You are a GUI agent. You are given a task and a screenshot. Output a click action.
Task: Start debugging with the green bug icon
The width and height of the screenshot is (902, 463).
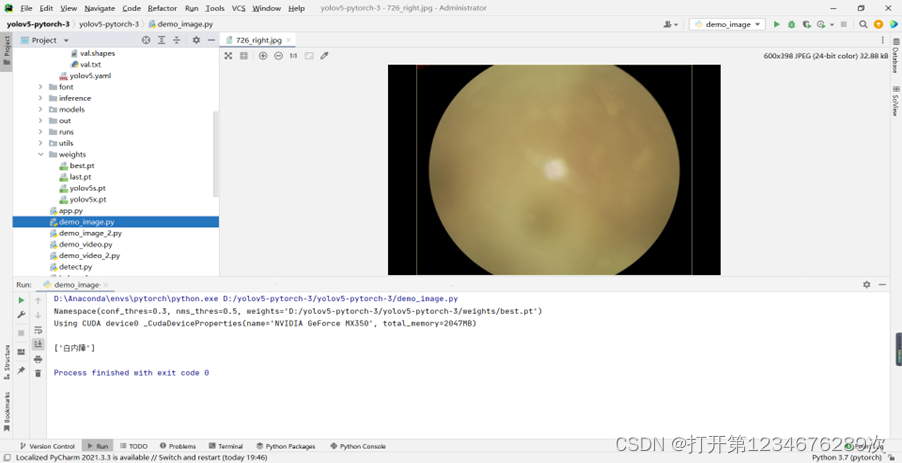pyautogui.click(x=792, y=24)
